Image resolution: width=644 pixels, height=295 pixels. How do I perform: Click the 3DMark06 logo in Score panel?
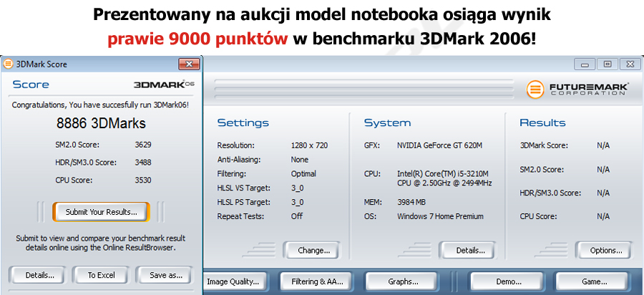coord(164,84)
